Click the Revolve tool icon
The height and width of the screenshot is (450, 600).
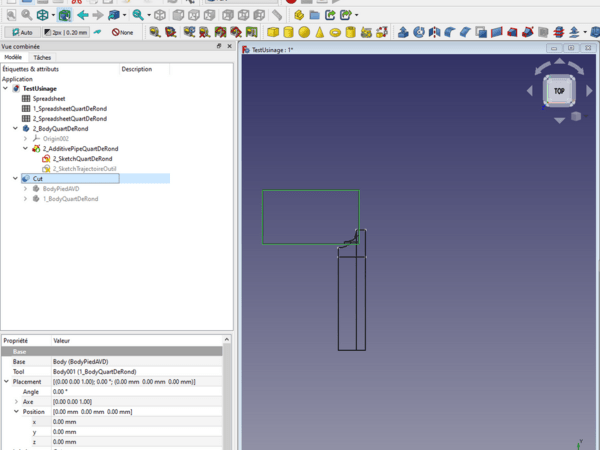coord(419,32)
